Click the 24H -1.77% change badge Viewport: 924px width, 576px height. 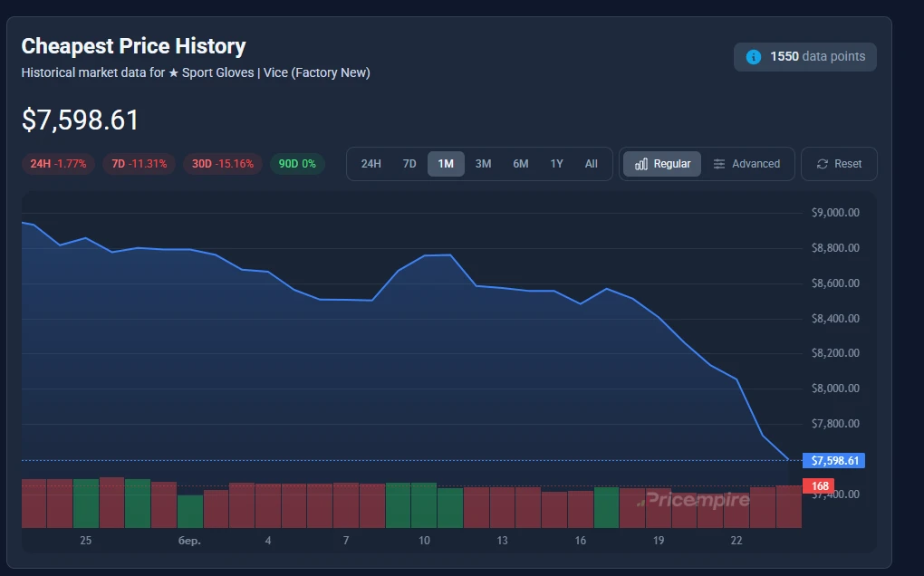[x=58, y=164]
